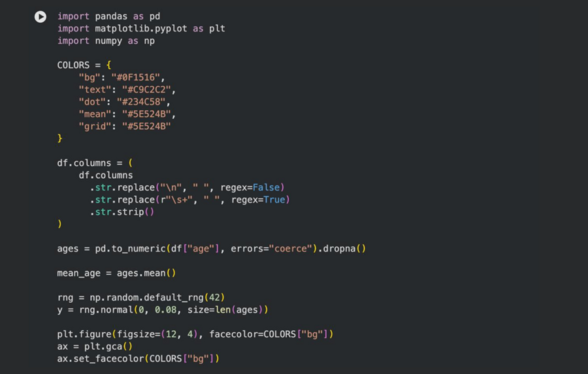Screen dimensions: 588x374
Task: Place cursor on "mean_age = ages.mean()" line
Action: [116, 273]
